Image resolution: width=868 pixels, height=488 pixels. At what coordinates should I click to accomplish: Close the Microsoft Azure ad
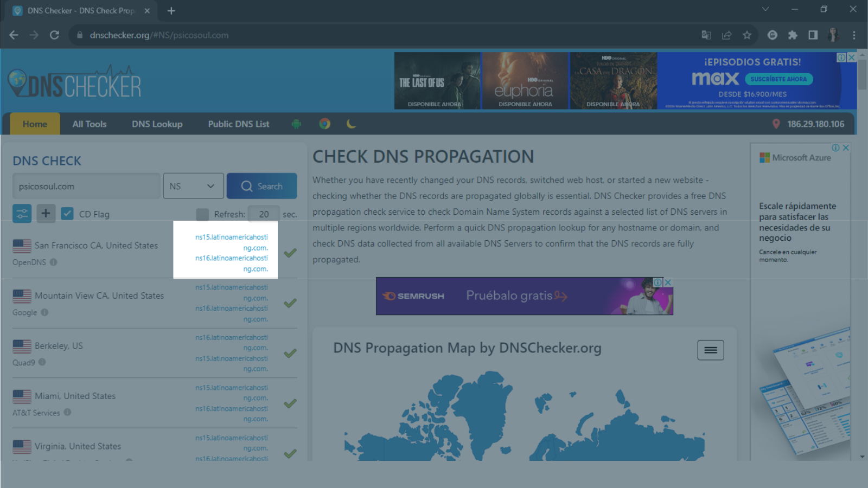(846, 147)
